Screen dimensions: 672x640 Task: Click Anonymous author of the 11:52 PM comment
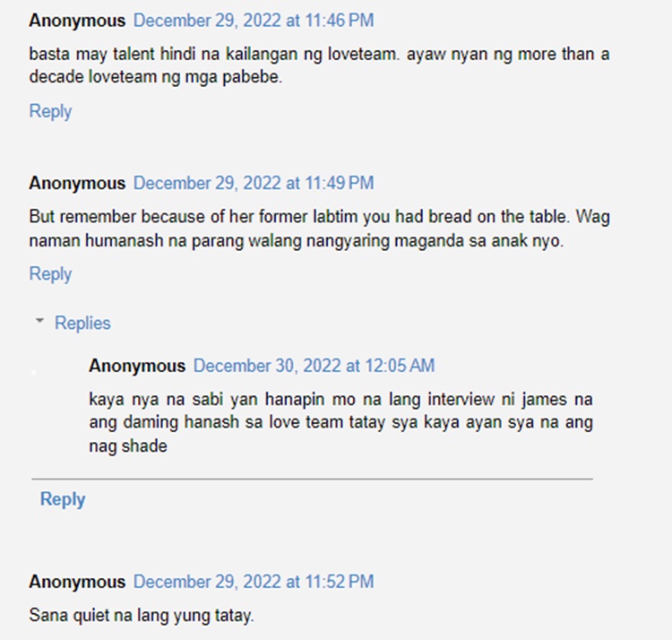point(77,582)
